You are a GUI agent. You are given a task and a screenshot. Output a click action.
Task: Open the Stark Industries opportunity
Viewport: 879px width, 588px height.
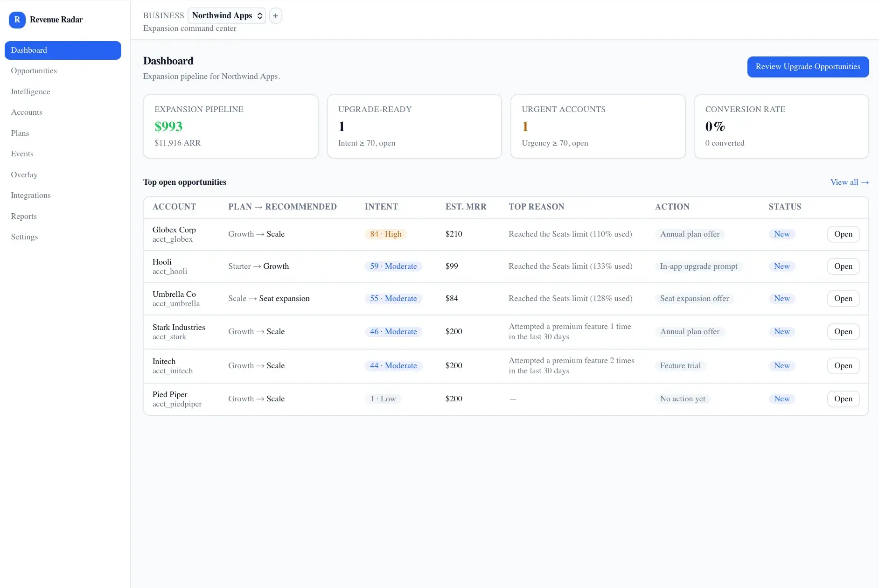pyautogui.click(x=843, y=332)
